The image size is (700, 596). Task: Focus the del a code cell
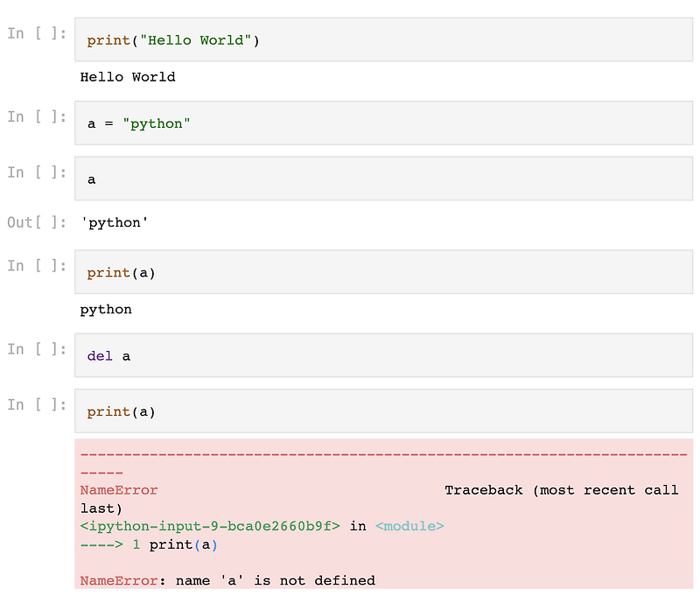click(x=383, y=356)
